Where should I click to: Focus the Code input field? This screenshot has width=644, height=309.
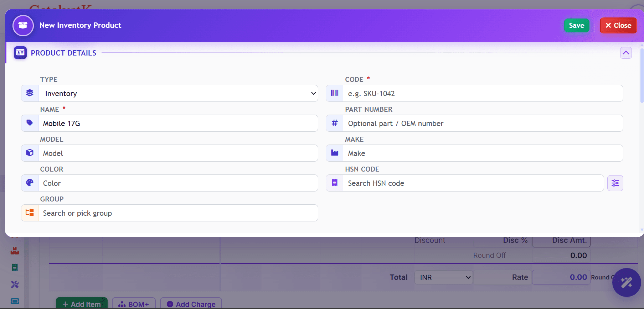coord(483,93)
